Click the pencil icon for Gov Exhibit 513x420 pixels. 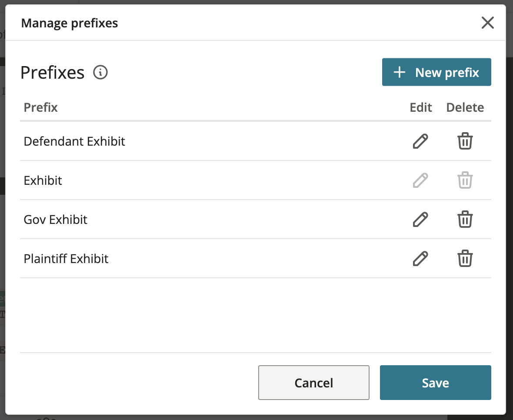[x=420, y=220]
